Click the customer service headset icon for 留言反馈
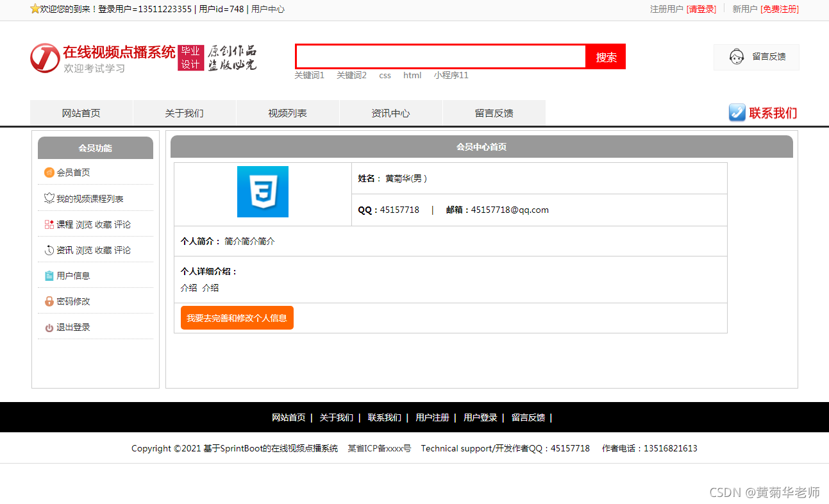The width and height of the screenshot is (829, 504). point(737,57)
